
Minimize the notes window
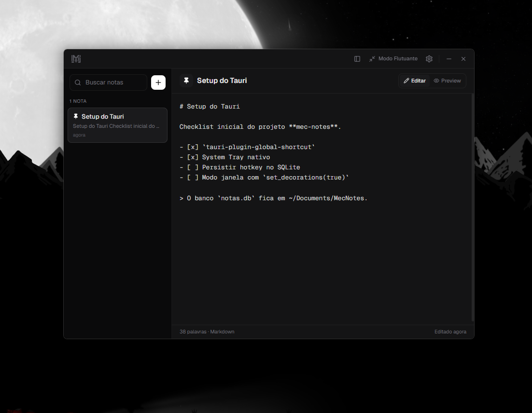pyautogui.click(x=449, y=59)
